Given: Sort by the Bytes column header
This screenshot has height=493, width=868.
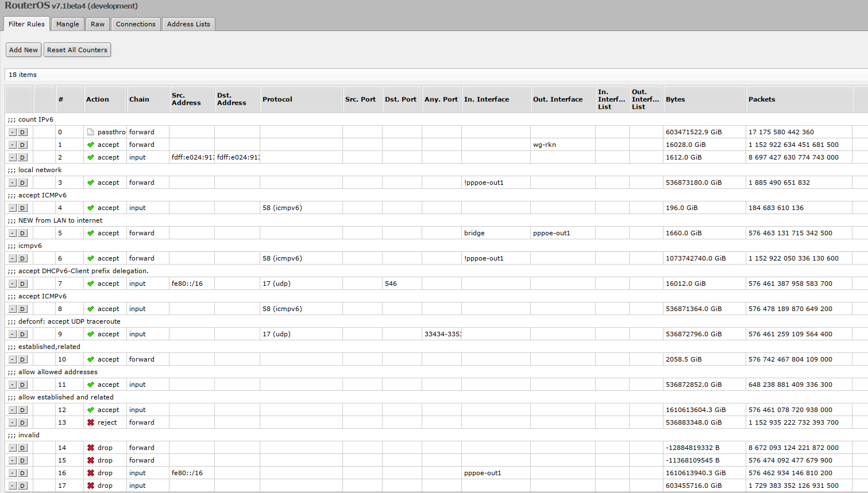Looking at the screenshot, I should point(704,99).
